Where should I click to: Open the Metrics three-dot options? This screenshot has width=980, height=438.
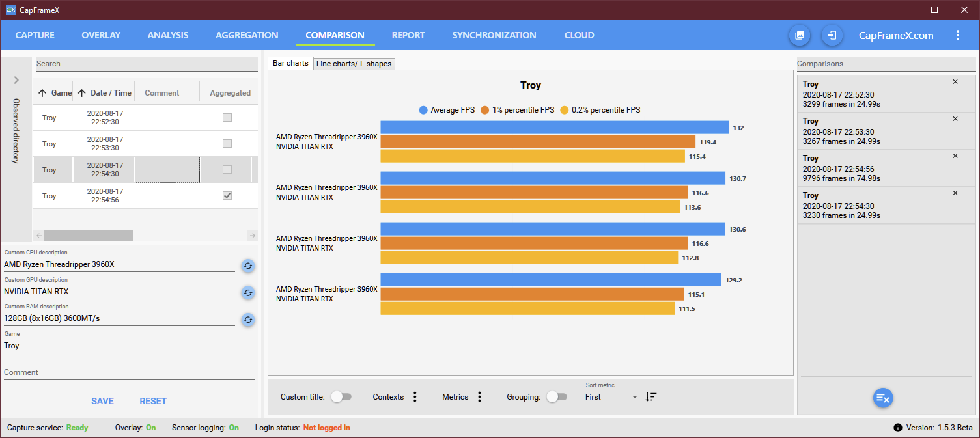(x=480, y=397)
